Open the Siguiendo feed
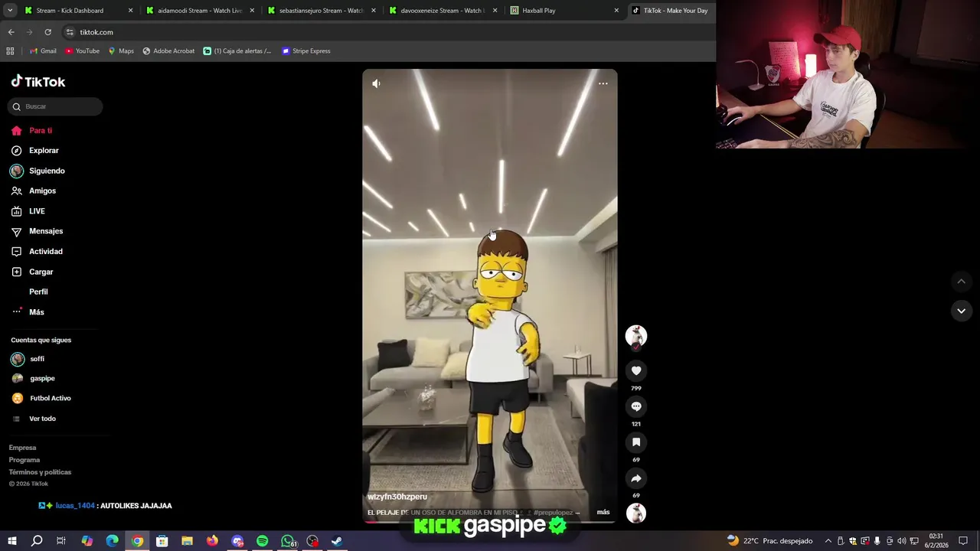The height and width of the screenshot is (551, 980). 38,171
